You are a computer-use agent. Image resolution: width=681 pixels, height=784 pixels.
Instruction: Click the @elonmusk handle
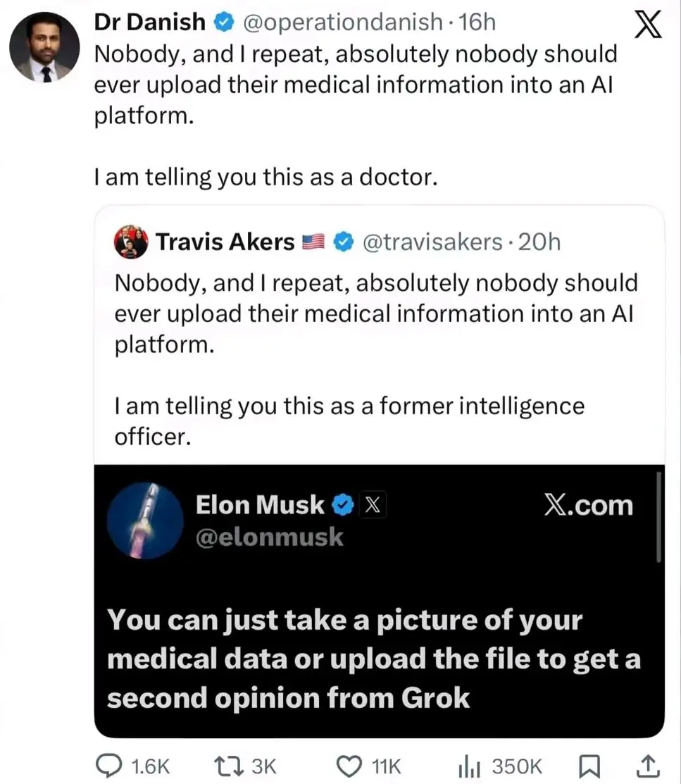pyautogui.click(x=269, y=537)
